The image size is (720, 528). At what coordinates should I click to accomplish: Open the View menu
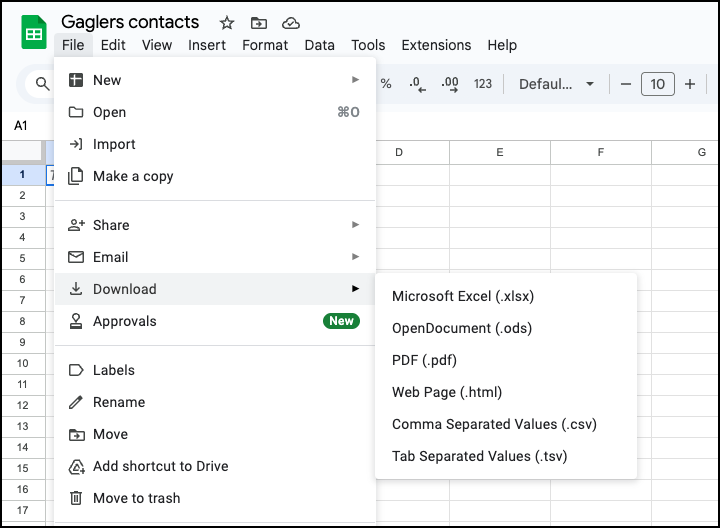[157, 45]
